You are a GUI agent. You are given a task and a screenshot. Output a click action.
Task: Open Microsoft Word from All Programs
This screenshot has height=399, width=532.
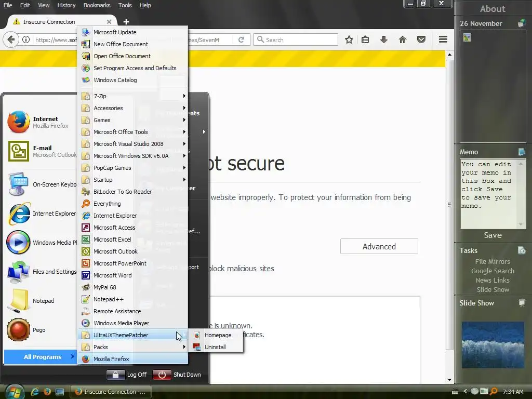point(132,275)
